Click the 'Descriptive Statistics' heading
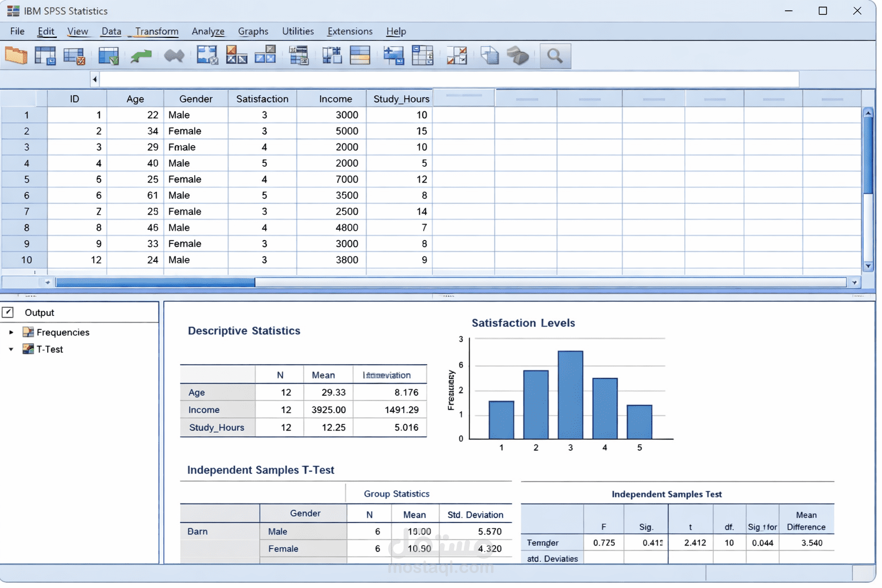This screenshot has width=882, height=588. tap(244, 331)
